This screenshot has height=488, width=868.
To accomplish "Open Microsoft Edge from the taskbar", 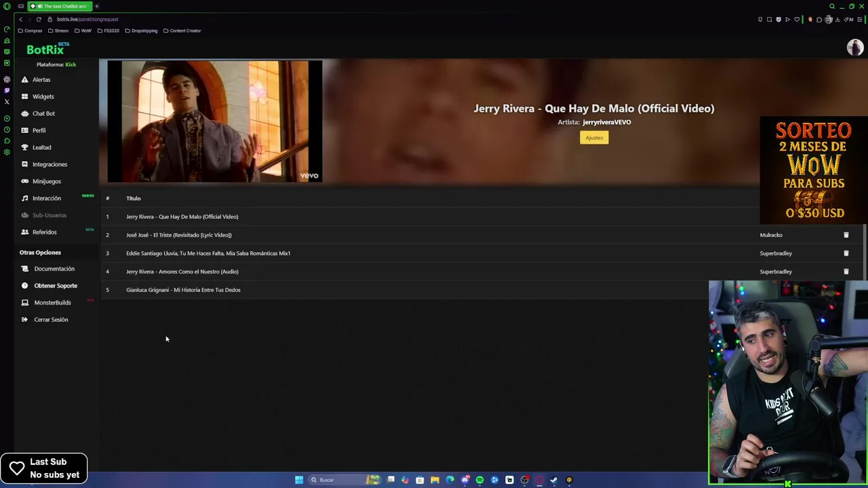I will 450,480.
